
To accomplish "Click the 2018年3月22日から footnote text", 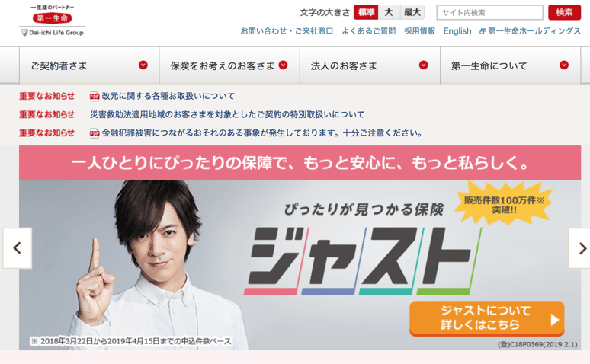I will point(131,341).
